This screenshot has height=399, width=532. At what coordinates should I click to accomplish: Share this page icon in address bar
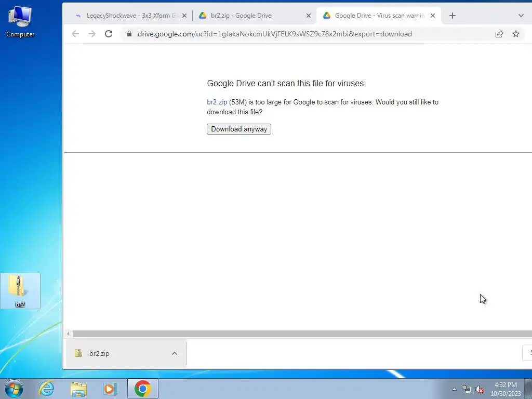pos(499,34)
